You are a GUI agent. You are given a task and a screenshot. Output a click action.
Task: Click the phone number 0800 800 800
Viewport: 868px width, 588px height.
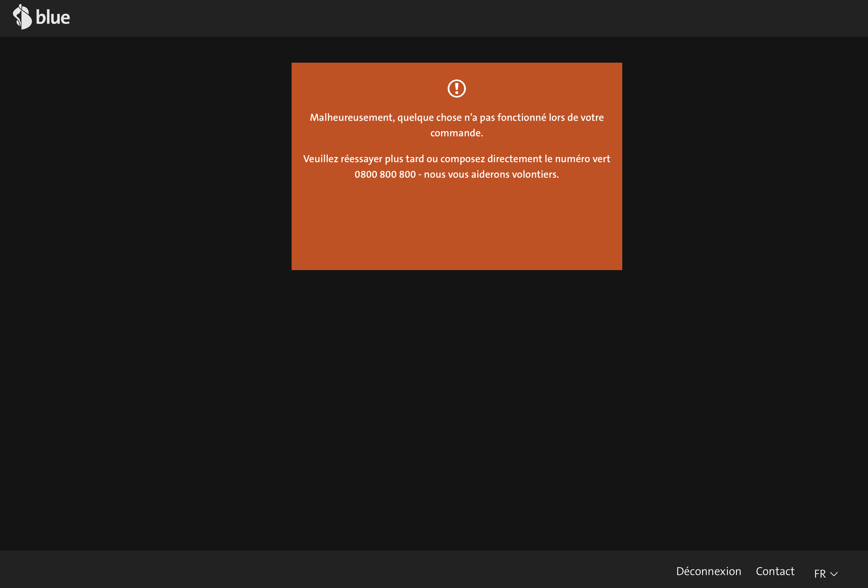click(385, 174)
